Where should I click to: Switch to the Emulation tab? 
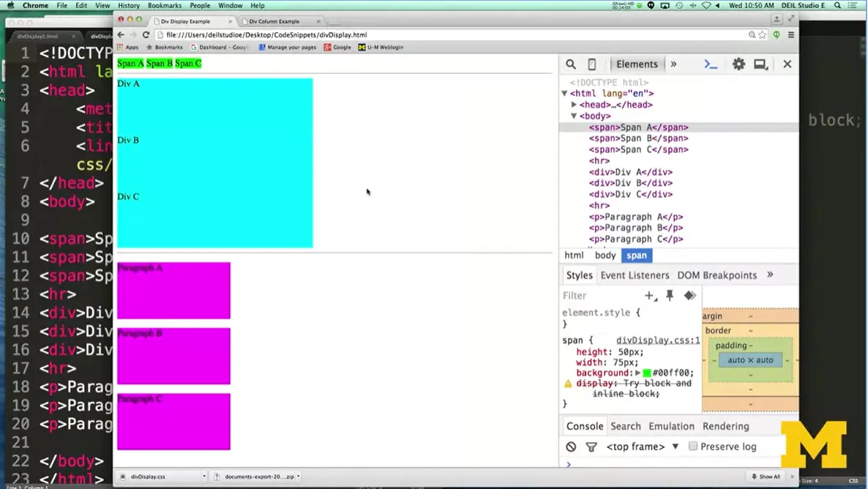(x=671, y=426)
